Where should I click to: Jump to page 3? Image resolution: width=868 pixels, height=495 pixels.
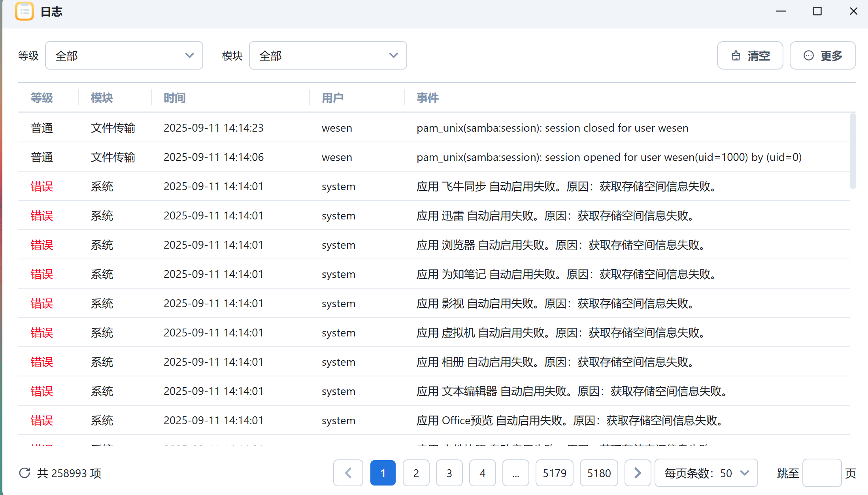point(449,473)
